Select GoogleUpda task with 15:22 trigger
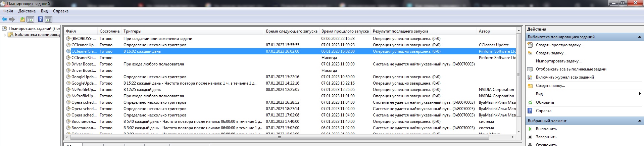 (x=290, y=83)
